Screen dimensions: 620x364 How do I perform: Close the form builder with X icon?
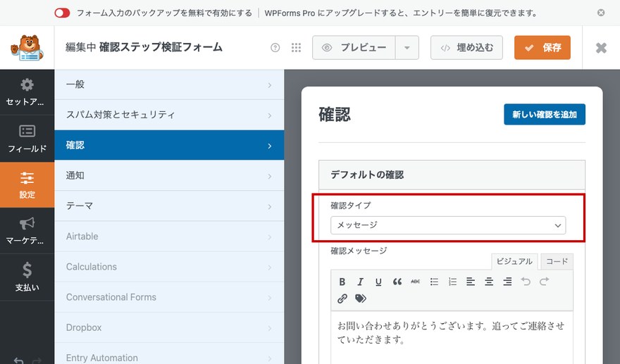point(601,48)
